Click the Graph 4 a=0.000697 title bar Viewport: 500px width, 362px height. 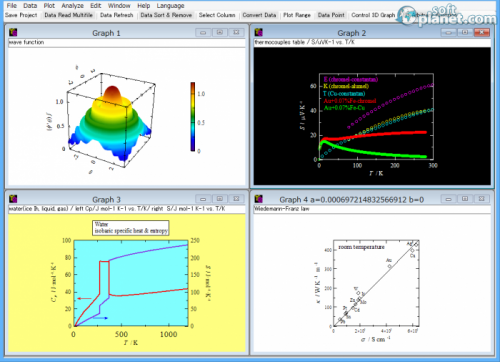[x=351, y=199]
